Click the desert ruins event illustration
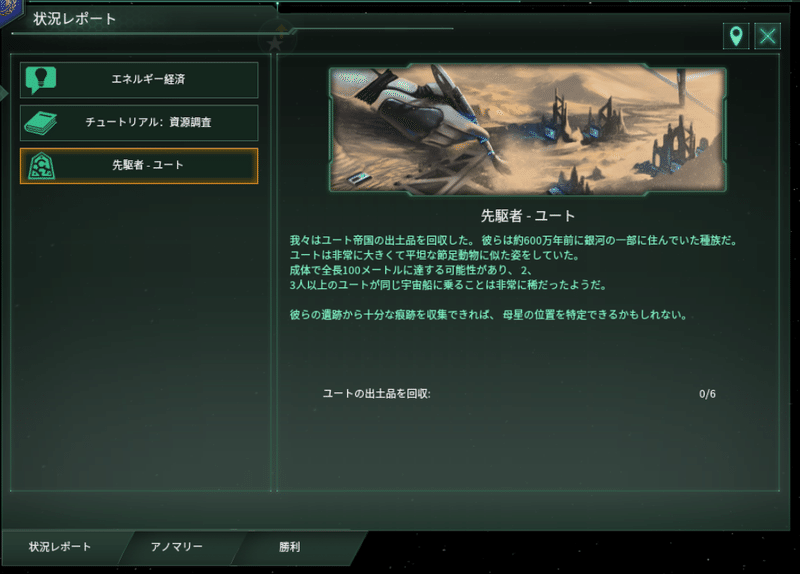Image resolution: width=800 pixels, height=574 pixels. tap(528, 130)
